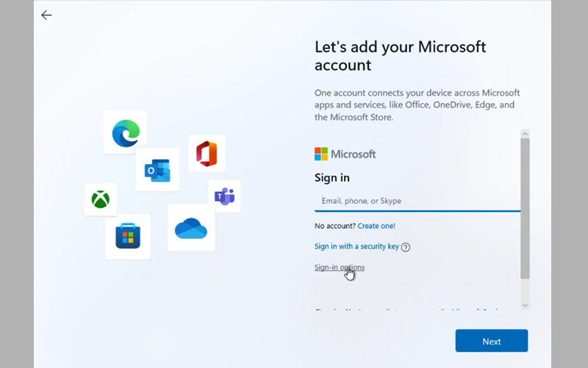Image resolution: width=588 pixels, height=368 pixels.
Task: Click the Microsoft logo above Sign in
Action: point(345,154)
